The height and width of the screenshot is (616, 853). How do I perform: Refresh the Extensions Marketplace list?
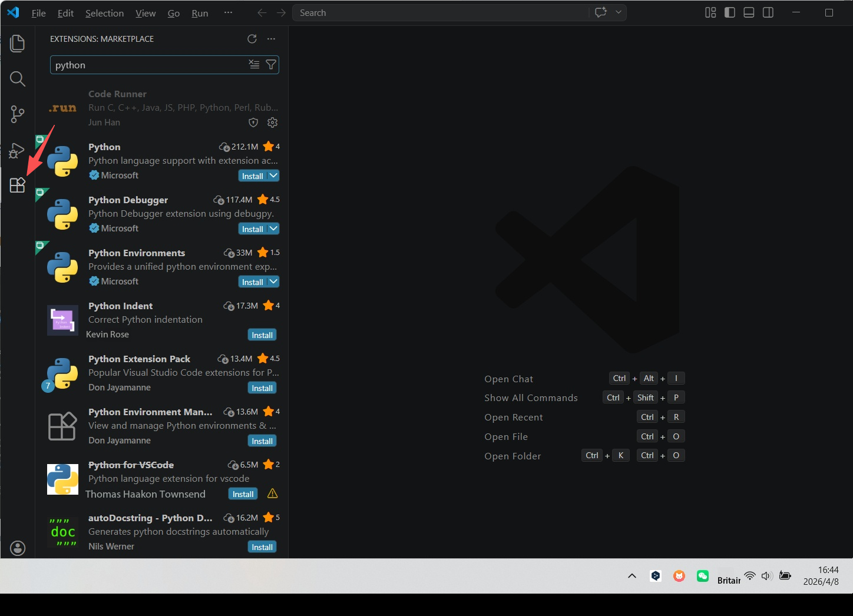point(252,39)
